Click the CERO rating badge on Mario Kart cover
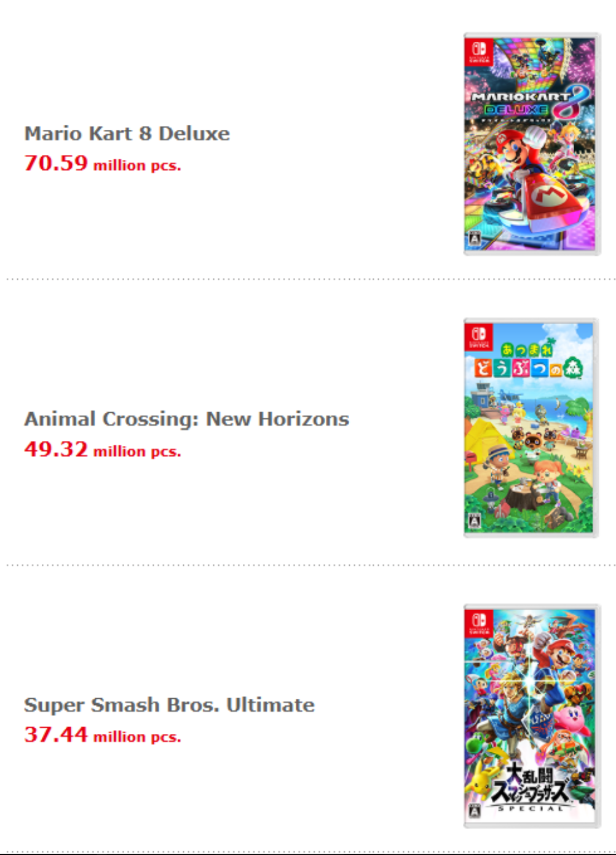616x855 pixels. (x=475, y=237)
